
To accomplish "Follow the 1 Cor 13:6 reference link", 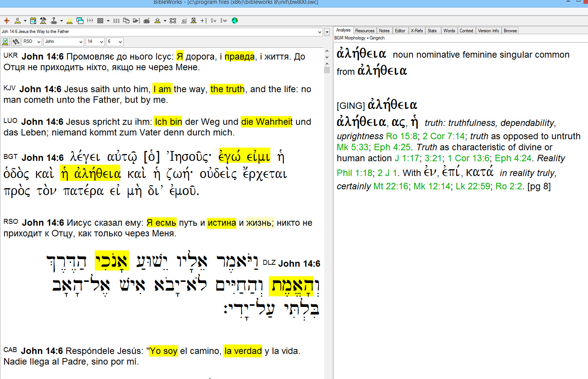I will pos(469,158).
